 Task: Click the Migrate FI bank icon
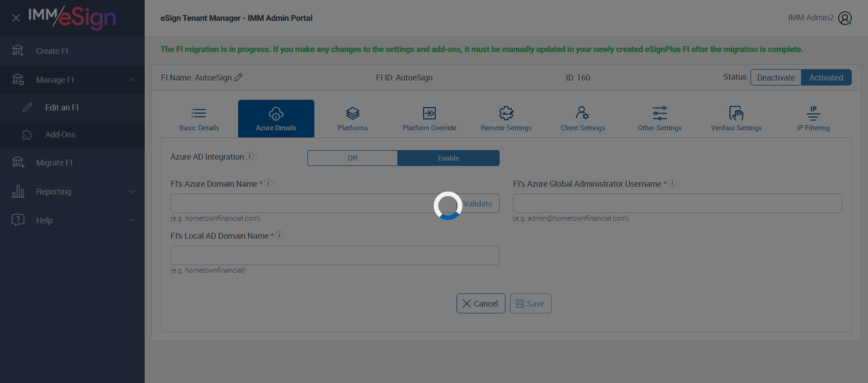click(x=18, y=162)
